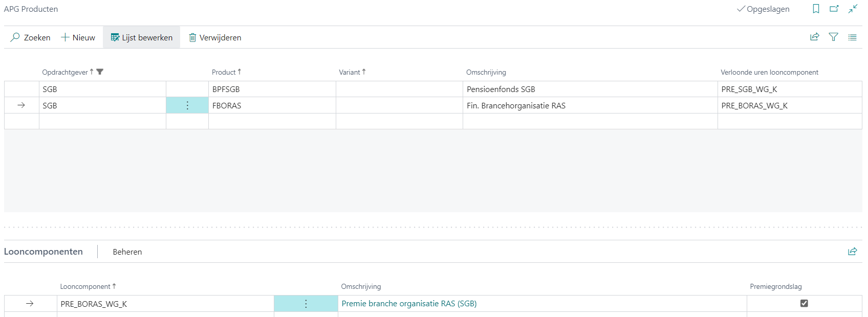Open row options for PRE_BORAS_WG_K looncomponent
Screen dimensions: 868x317
[306, 304]
